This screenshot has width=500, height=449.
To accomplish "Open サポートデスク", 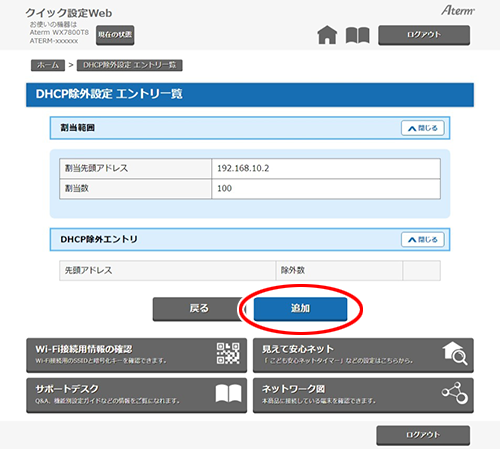I will pyautogui.click(x=137, y=395).
